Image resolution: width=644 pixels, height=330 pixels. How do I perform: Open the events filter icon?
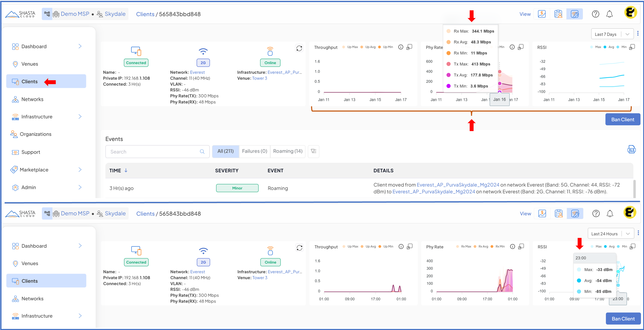click(x=314, y=151)
